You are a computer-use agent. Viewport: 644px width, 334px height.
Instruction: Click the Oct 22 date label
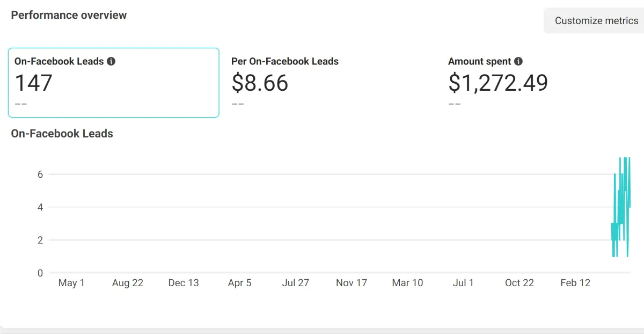pos(519,283)
